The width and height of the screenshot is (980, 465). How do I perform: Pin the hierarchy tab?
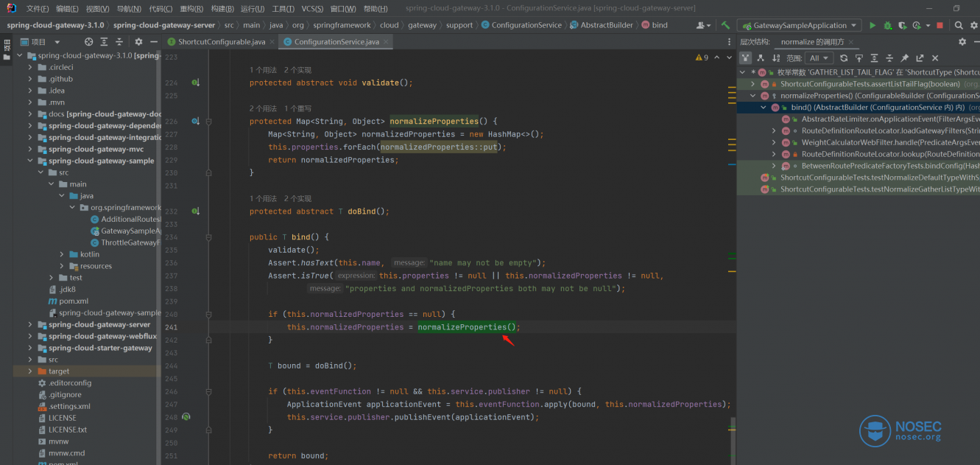905,57
